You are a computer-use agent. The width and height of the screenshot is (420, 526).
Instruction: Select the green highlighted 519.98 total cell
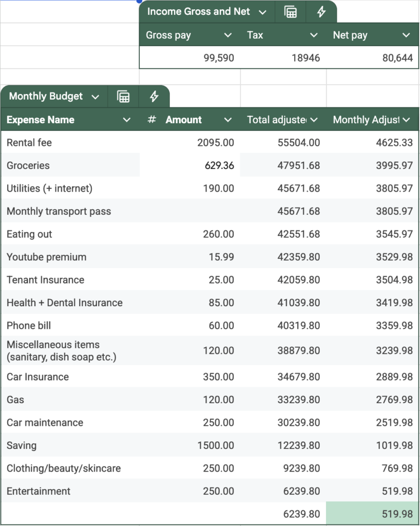tap(372, 514)
